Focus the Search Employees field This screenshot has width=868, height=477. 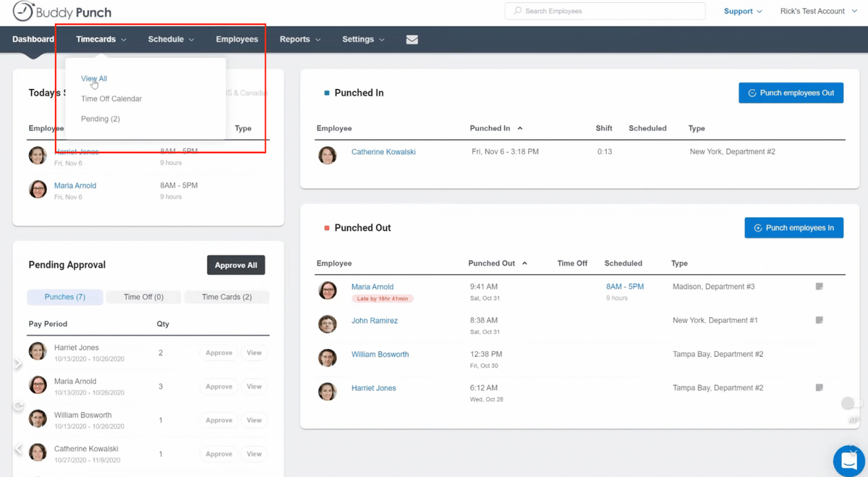[605, 11]
